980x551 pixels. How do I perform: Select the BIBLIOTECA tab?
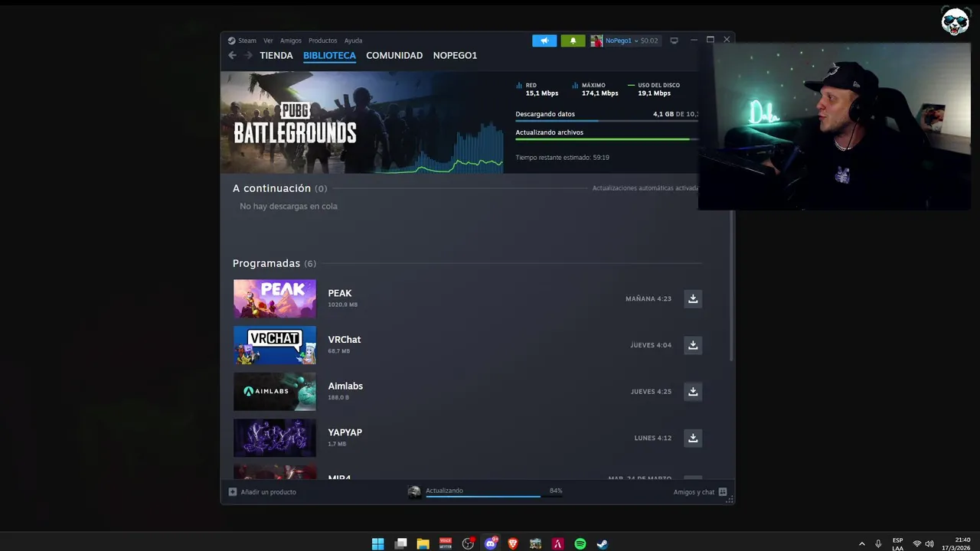click(x=329, y=55)
